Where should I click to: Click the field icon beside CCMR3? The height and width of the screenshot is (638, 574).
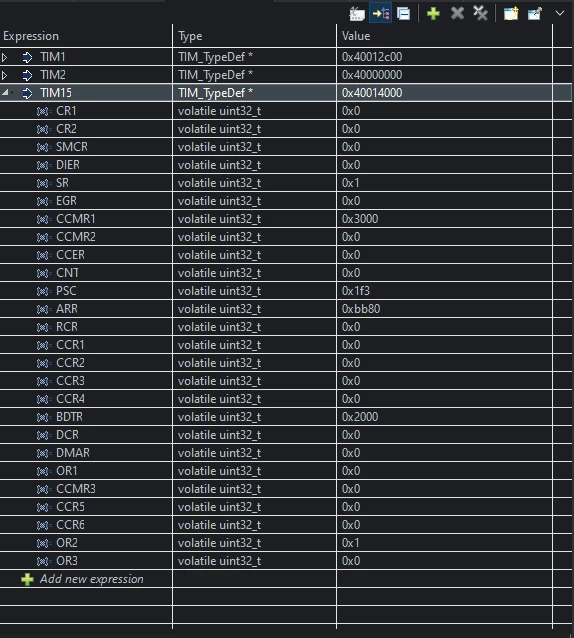pos(44,489)
